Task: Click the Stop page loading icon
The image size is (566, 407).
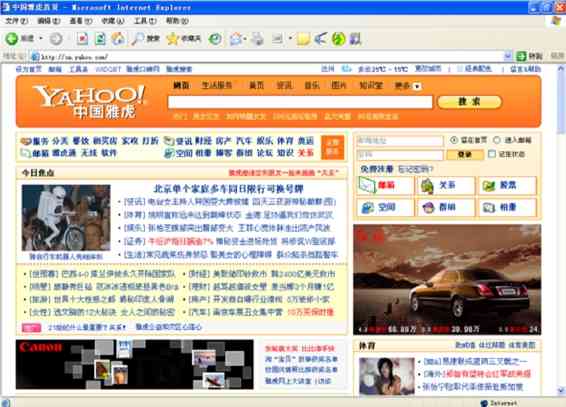Action: coord(83,39)
